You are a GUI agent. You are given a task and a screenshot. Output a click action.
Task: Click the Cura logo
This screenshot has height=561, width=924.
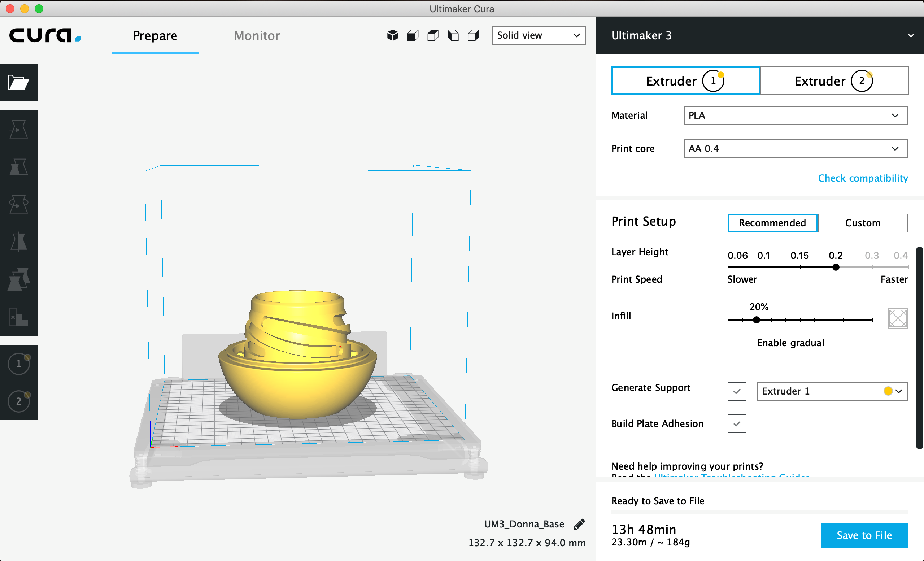(45, 36)
